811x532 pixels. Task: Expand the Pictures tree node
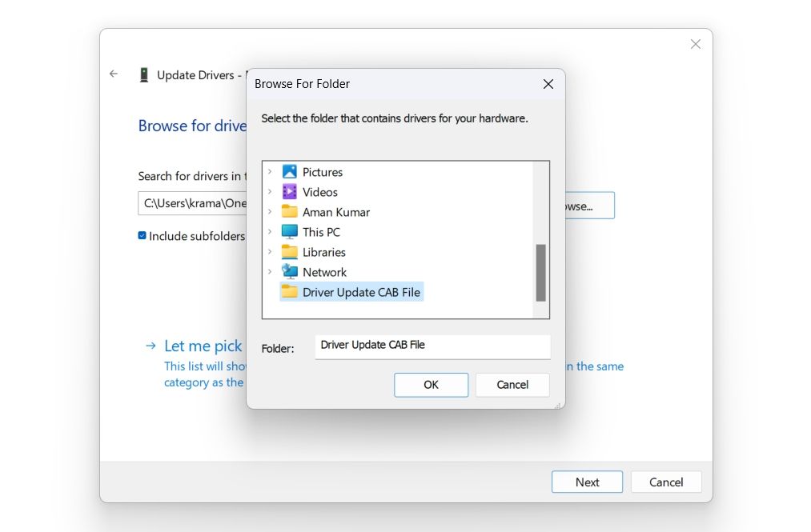[270, 172]
